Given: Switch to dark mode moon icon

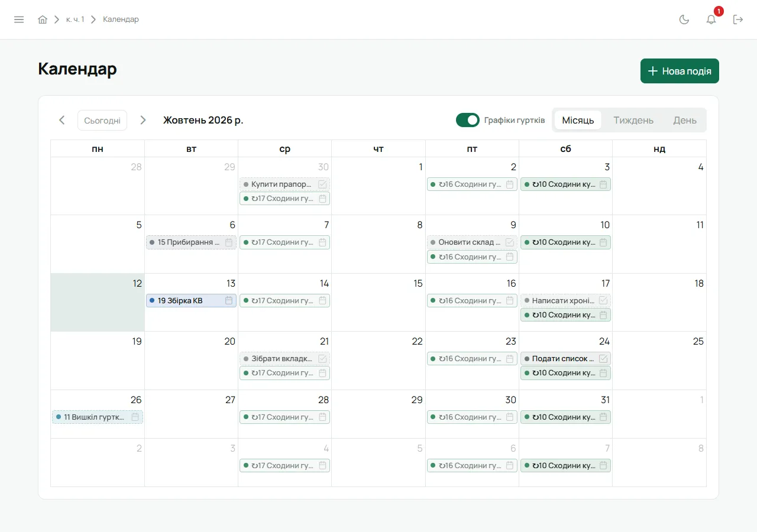Looking at the screenshot, I should (684, 20).
